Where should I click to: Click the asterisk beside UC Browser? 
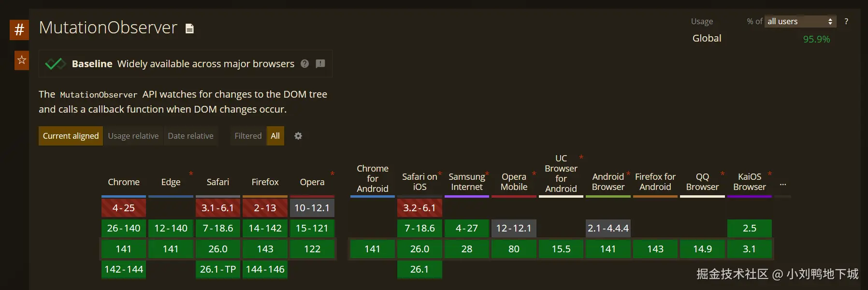point(581,157)
